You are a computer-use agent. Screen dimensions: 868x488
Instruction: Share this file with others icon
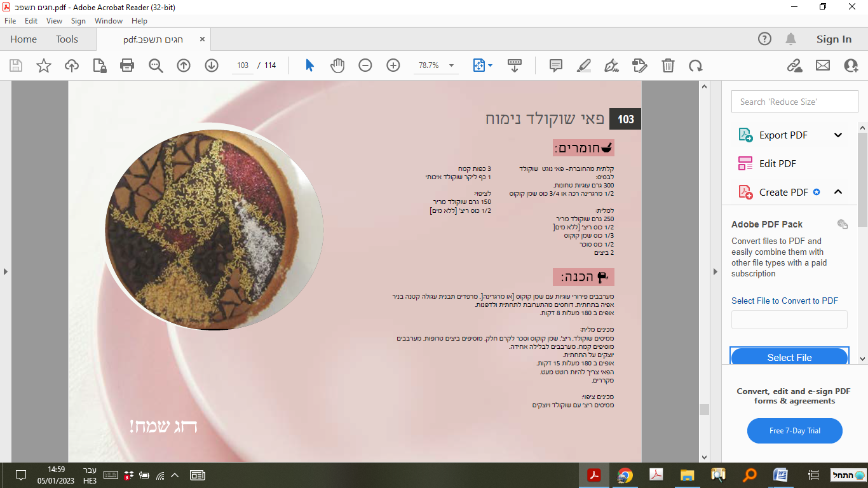851,65
